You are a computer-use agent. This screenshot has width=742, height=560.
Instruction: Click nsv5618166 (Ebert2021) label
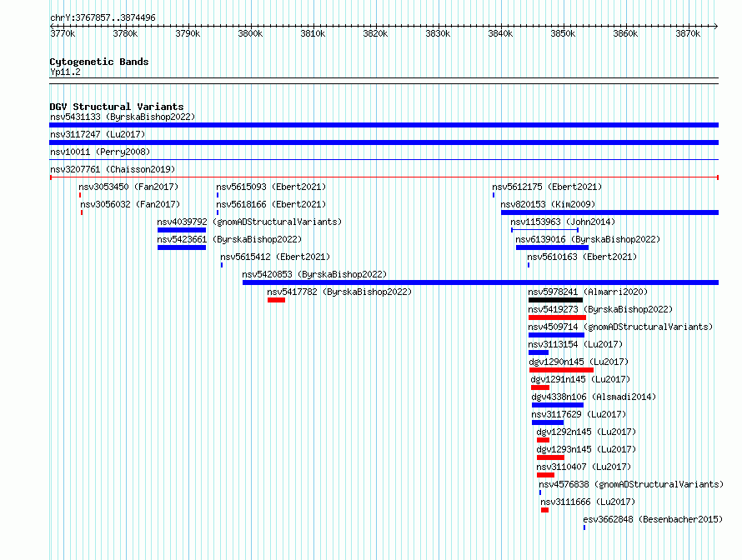point(271,204)
